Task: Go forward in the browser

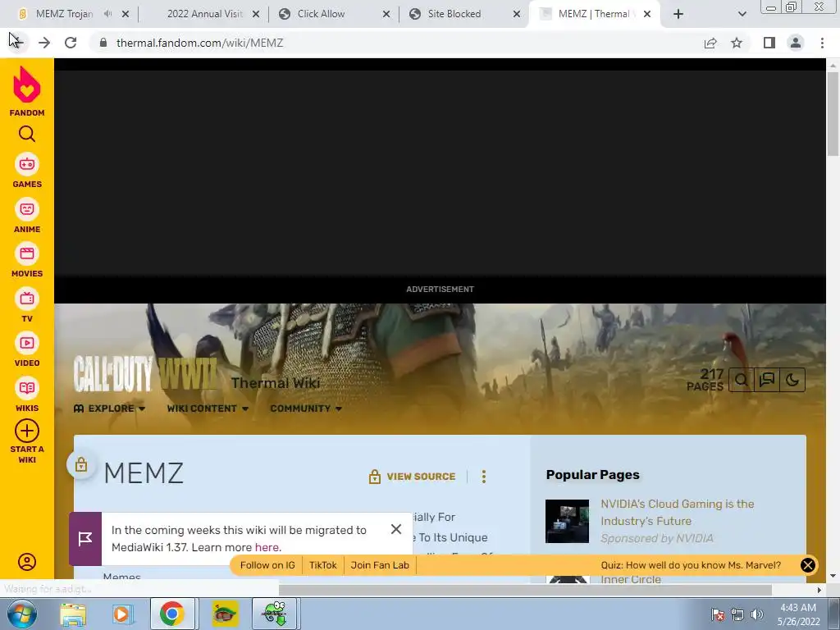Action: [44, 43]
